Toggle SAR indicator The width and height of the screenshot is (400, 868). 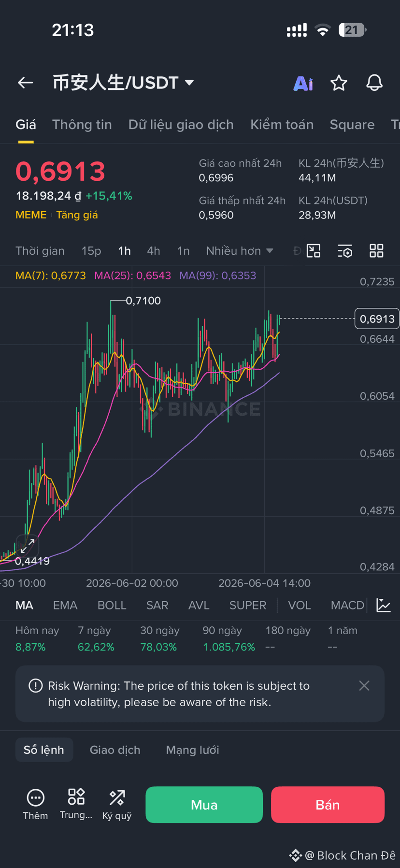pyautogui.click(x=157, y=605)
